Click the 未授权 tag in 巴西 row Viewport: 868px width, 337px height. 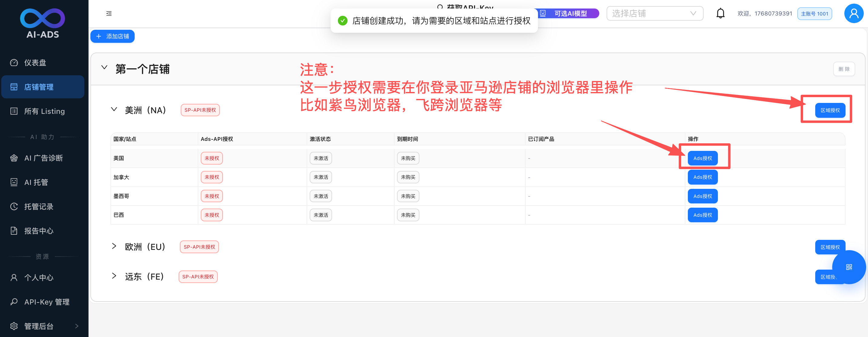[x=212, y=215]
